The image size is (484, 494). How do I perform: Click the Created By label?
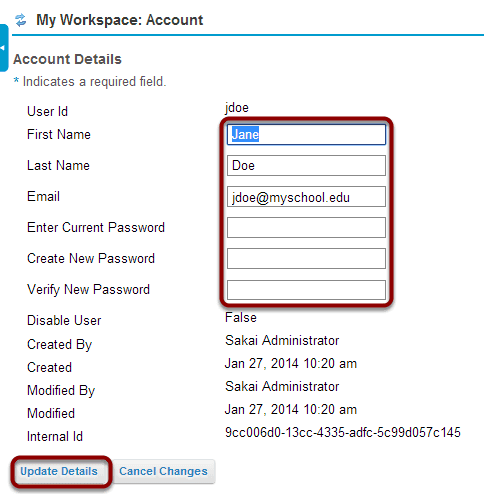point(59,345)
